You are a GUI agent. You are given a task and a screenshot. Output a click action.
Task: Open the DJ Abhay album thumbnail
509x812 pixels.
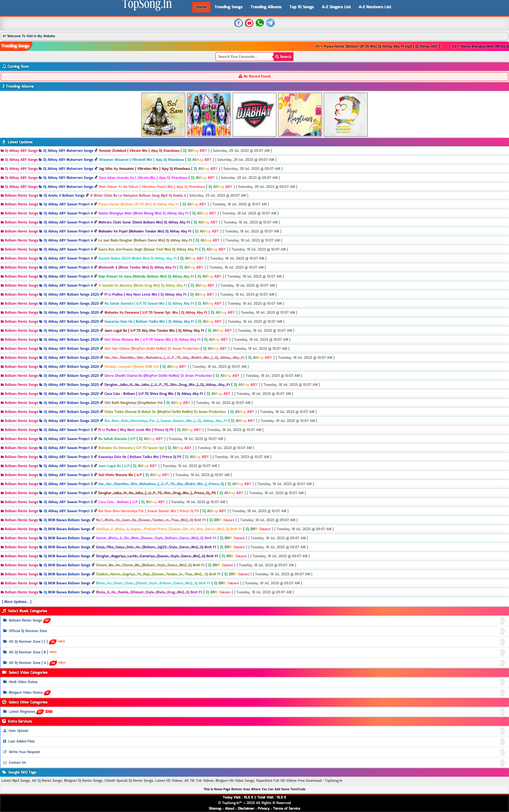(x=254, y=115)
